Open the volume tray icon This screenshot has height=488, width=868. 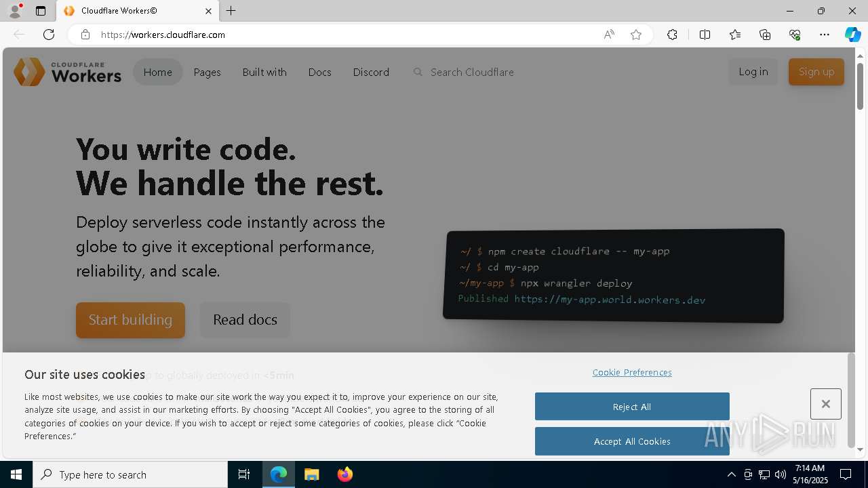(781, 474)
